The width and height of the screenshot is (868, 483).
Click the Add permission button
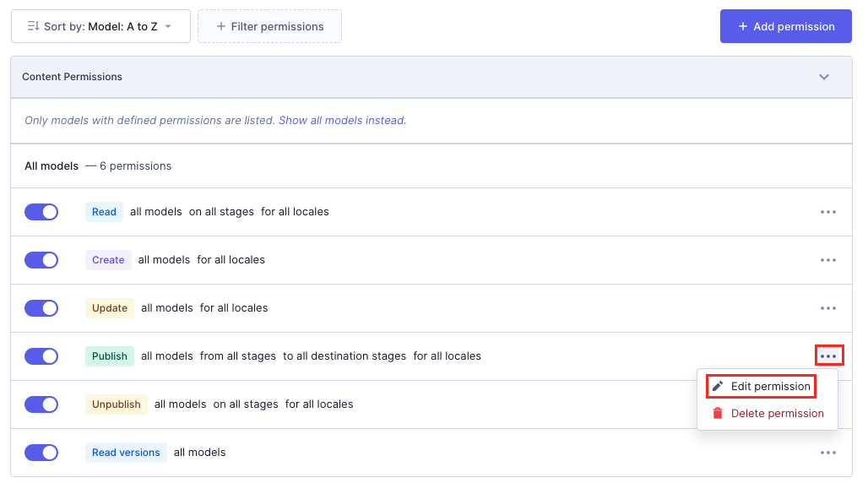coord(786,26)
